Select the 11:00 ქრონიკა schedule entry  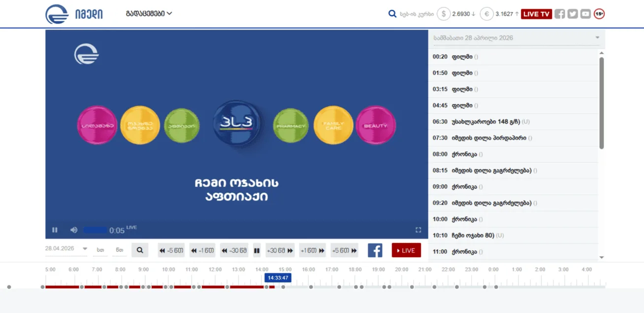tap(513, 252)
